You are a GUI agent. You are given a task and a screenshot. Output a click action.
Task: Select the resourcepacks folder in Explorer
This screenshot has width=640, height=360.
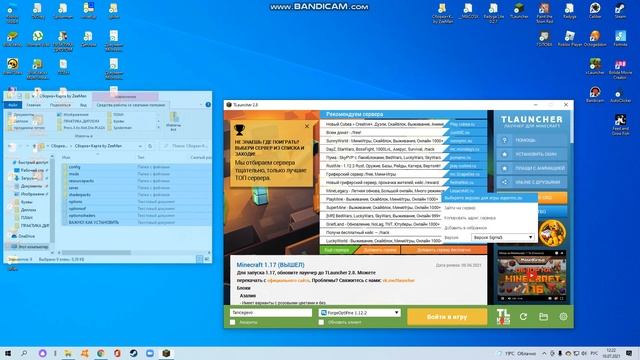coord(136,181)
